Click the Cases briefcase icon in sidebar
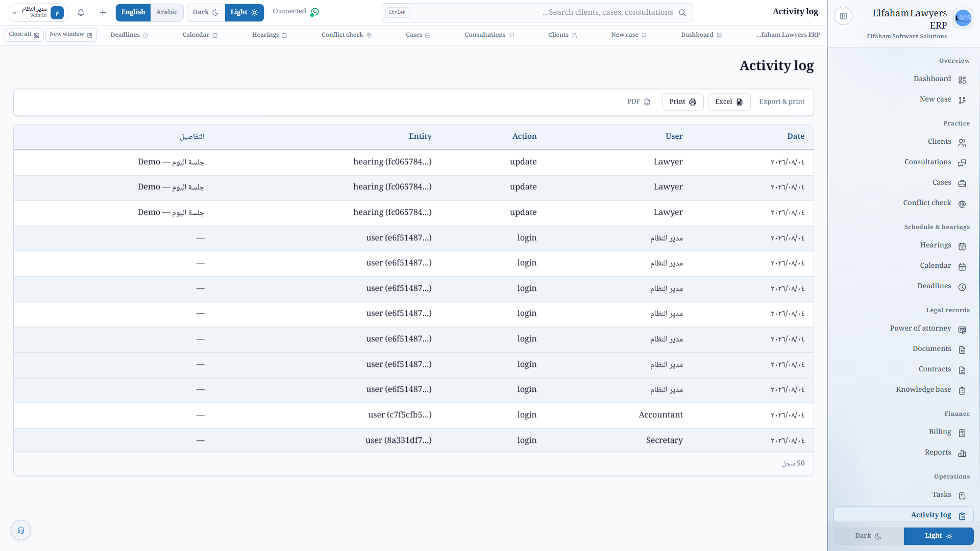 click(962, 184)
